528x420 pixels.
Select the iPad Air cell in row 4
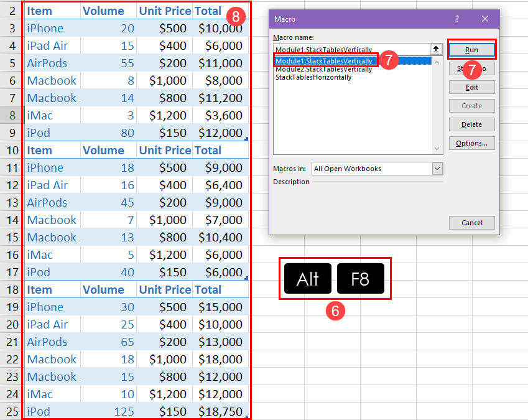52,46
